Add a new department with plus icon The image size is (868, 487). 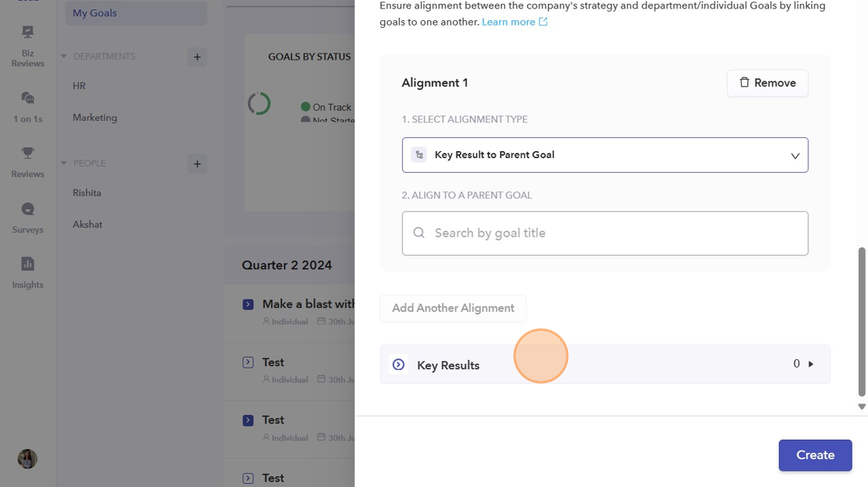tap(197, 57)
